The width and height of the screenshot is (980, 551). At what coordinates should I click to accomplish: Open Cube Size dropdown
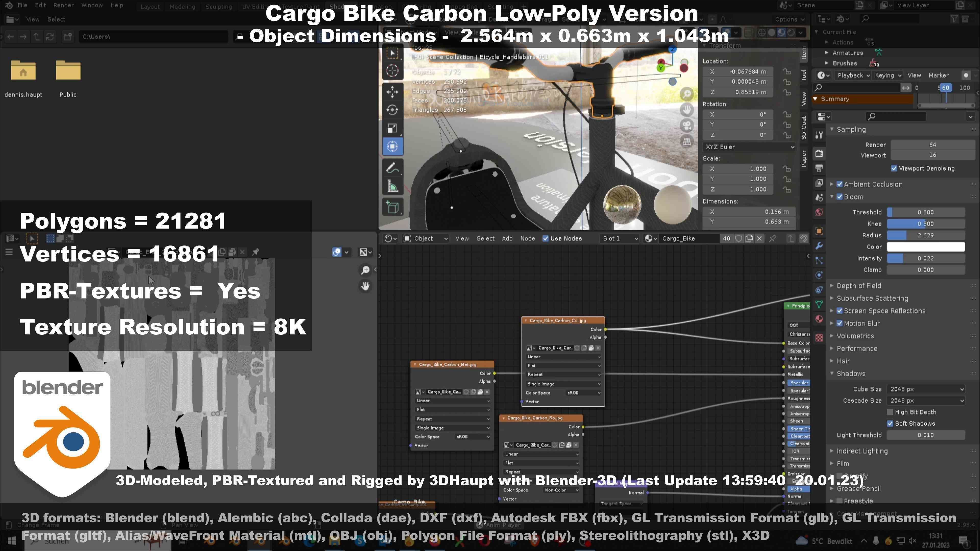(x=926, y=389)
